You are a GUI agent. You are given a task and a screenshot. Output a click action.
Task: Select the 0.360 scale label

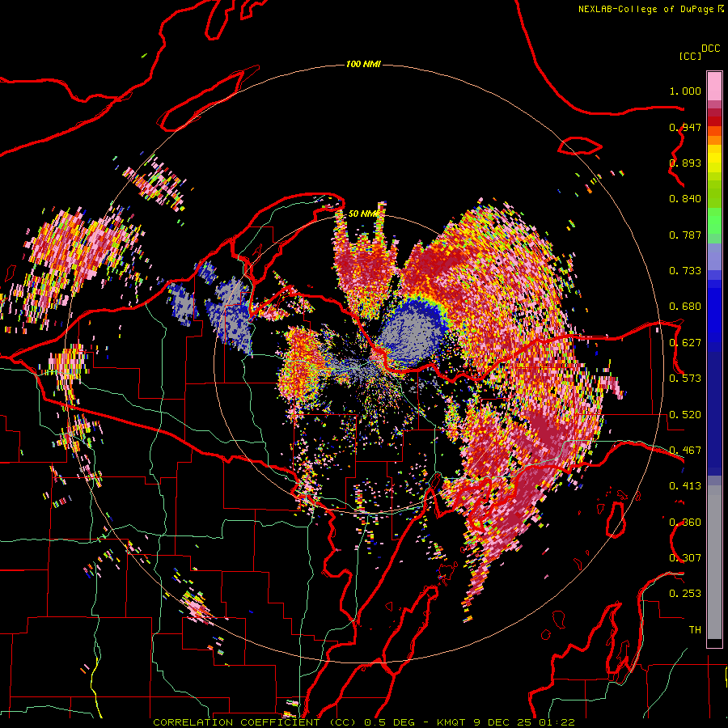pos(685,523)
